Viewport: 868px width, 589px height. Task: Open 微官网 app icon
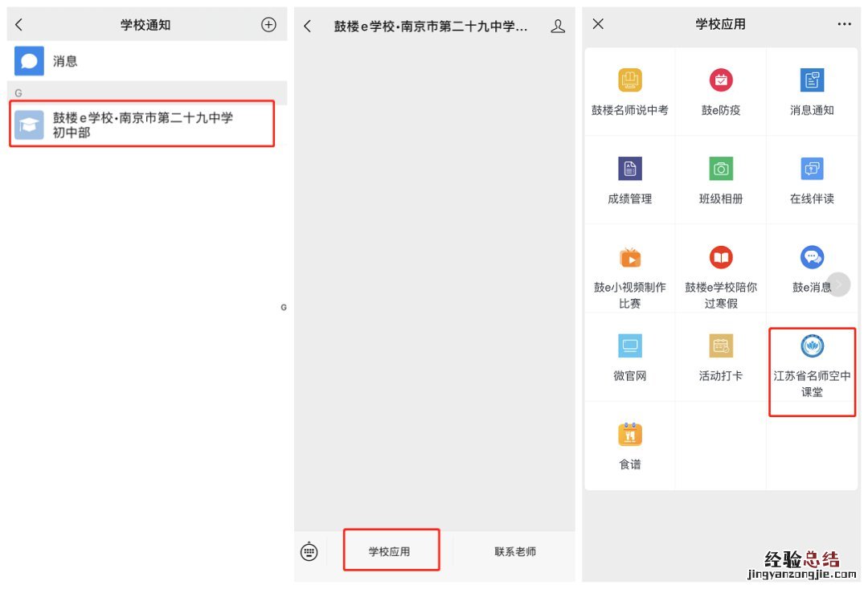tap(630, 347)
